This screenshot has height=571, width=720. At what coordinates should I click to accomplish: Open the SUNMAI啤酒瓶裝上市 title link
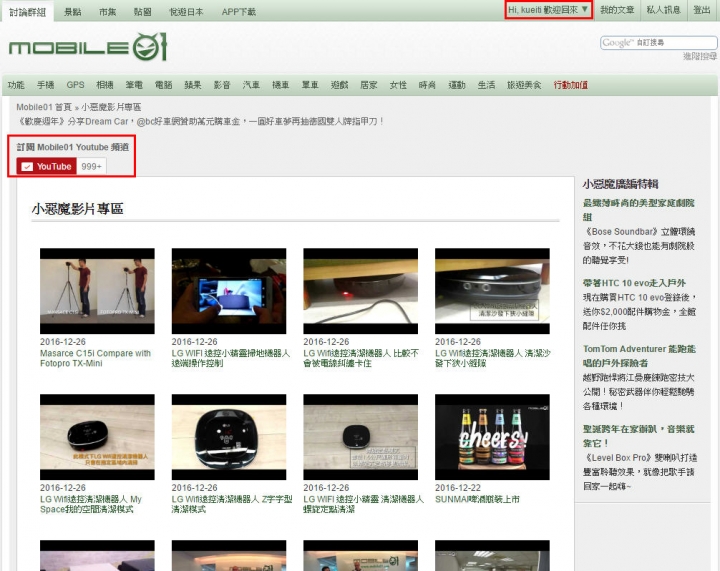(477, 499)
